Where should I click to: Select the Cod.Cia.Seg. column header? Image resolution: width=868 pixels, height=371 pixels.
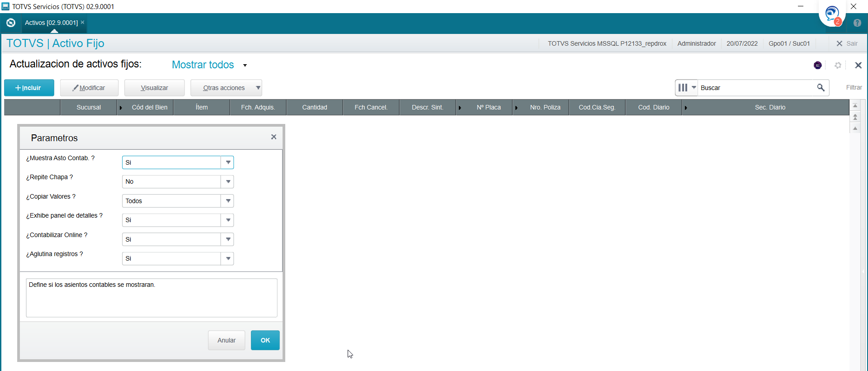[x=597, y=107]
